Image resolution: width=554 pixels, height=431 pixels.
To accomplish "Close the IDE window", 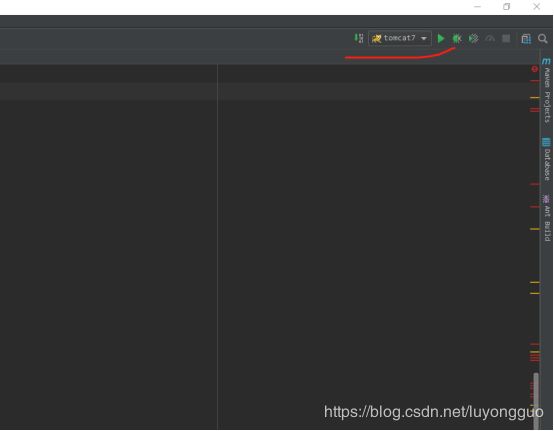I will pos(536,7).
